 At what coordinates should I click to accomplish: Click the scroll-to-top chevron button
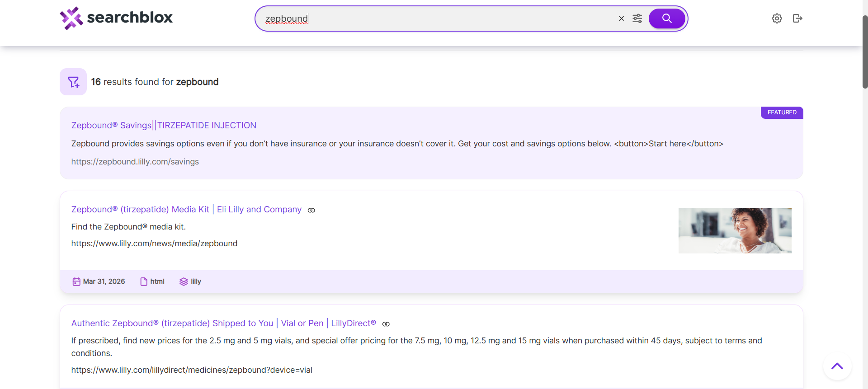click(x=837, y=366)
